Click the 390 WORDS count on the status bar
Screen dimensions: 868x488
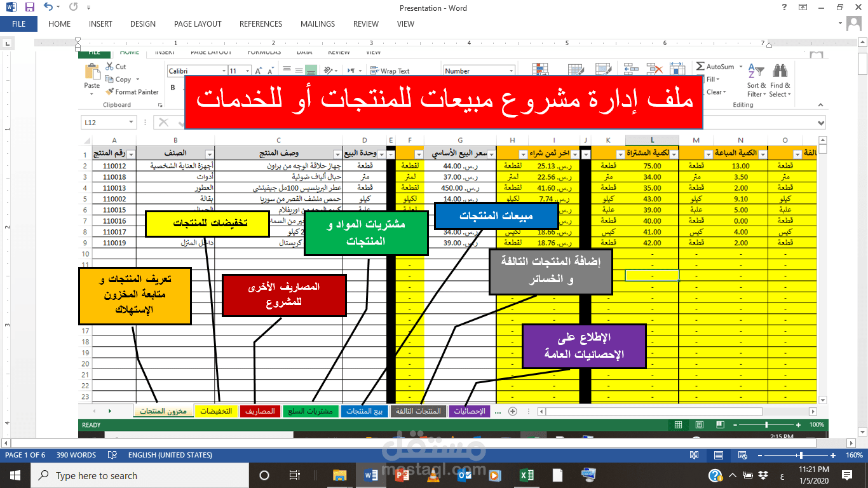pyautogui.click(x=76, y=455)
